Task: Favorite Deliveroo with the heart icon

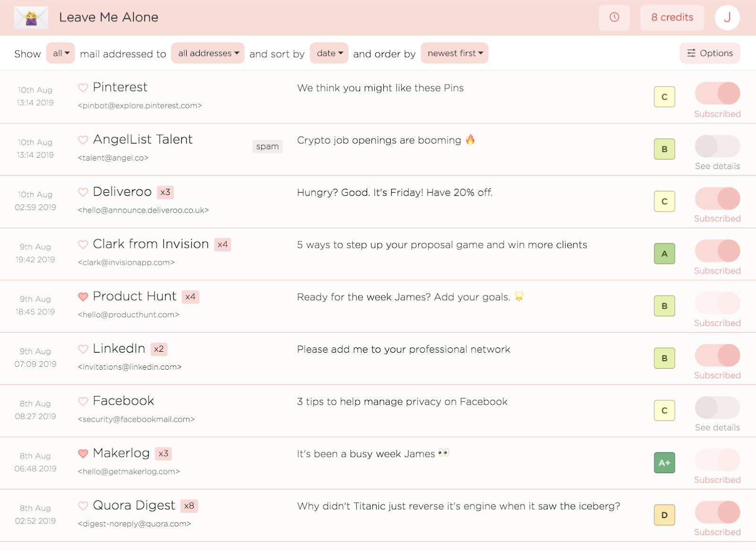Action: click(x=83, y=192)
